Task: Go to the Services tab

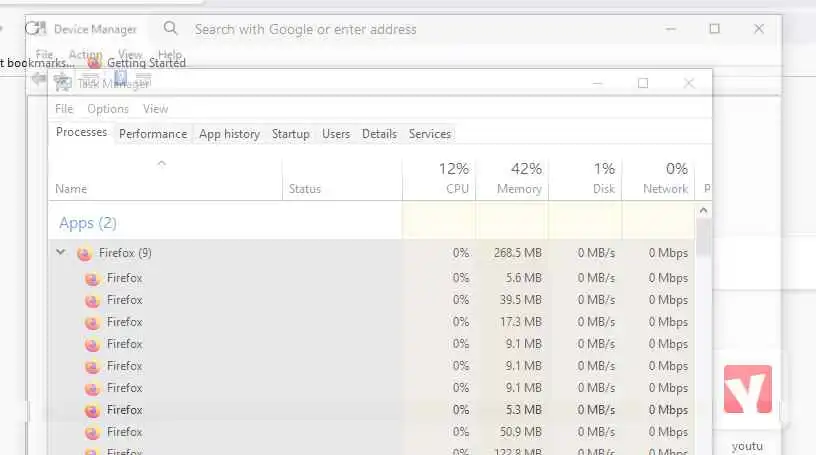Action: [430, 133]
